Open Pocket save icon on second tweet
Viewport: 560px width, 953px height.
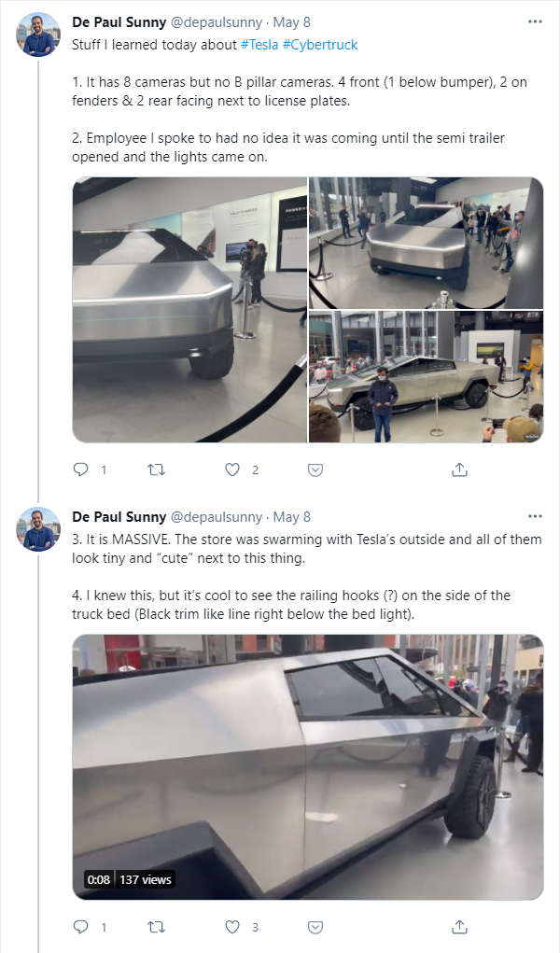click(315, 927)
